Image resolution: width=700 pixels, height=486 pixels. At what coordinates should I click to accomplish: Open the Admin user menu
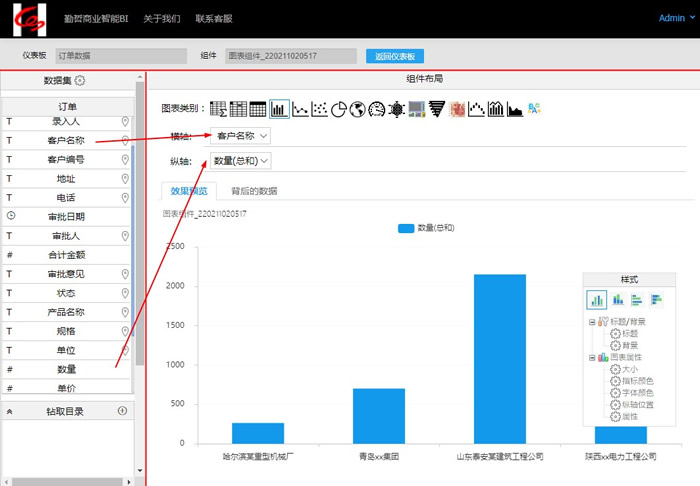[673, 18]
